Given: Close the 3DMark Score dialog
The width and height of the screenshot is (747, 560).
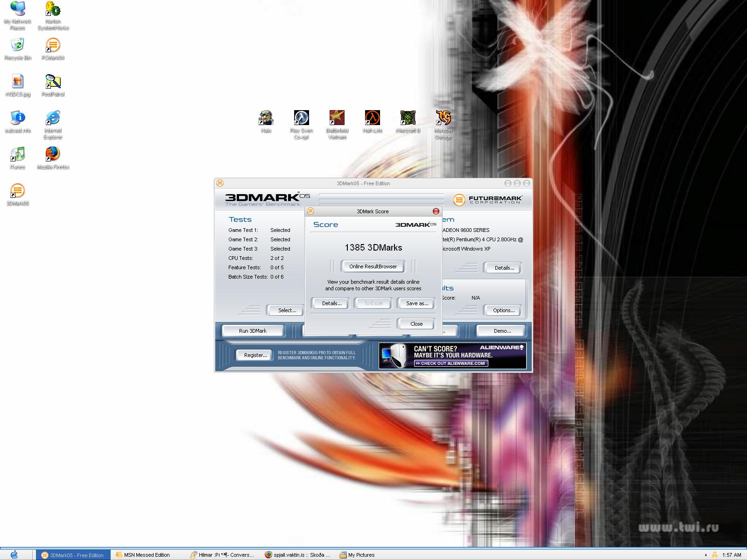Looking at the screenshot, I should pos(416,324).
